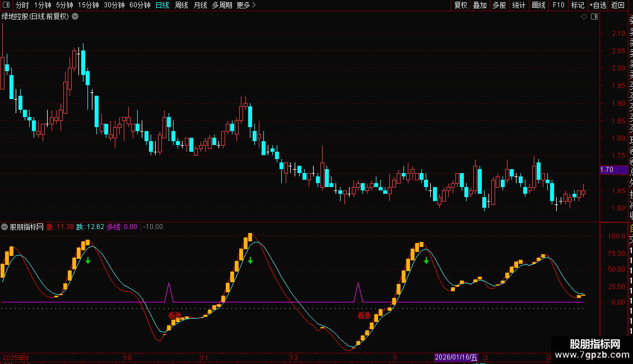Select the 60分钟 period

tap(139, 6)
